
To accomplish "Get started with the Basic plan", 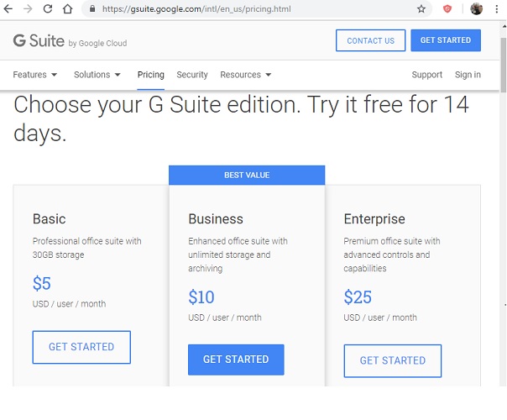I will tap(81, 347).
